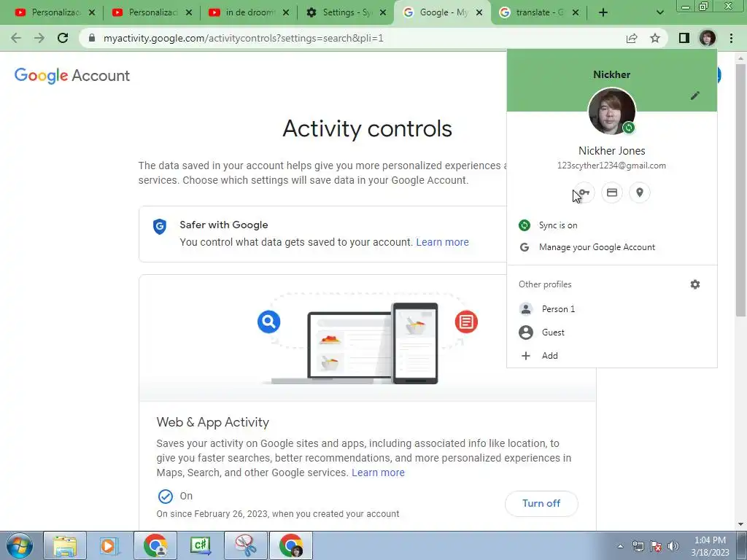Open the Passwords key icon
The height and width of the screenshot is (560, 747).
pos(584,192)
